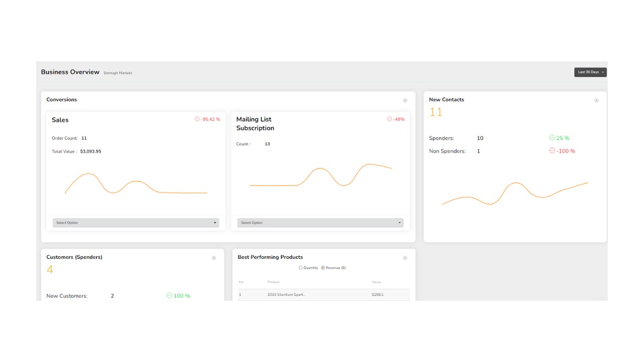Open the Last 30 Days dropdown
644x362 pixels.
[x=590, y=72]
